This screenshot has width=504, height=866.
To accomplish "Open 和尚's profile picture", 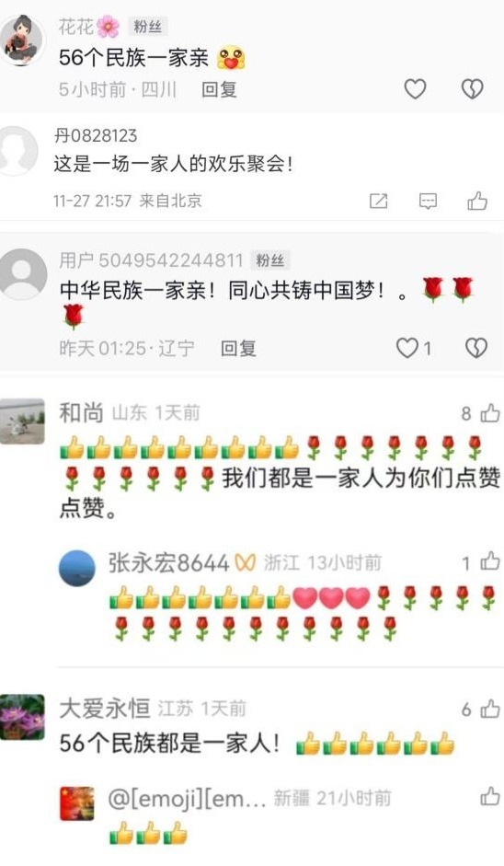I will 22,421.
